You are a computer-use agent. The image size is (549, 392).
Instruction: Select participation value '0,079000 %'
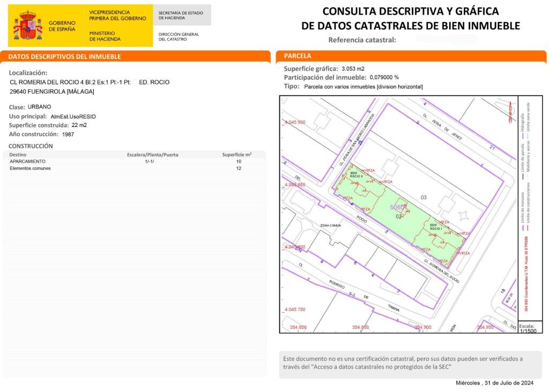click(x=384, y=78)
